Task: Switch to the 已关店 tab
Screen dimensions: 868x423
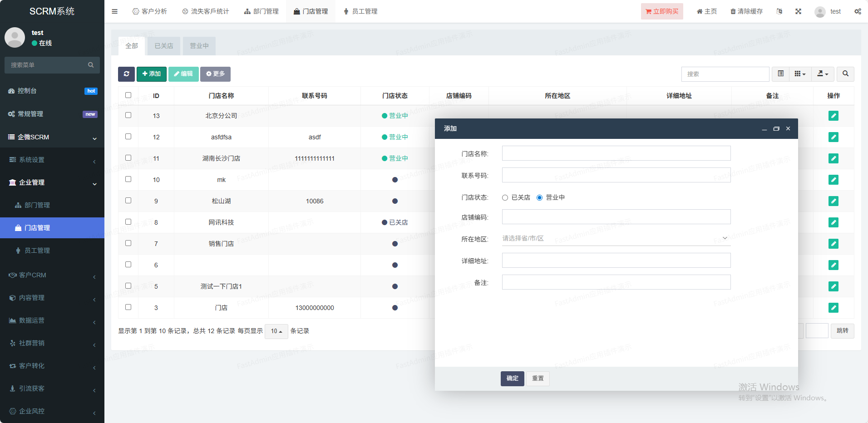Action: point(163,46)
